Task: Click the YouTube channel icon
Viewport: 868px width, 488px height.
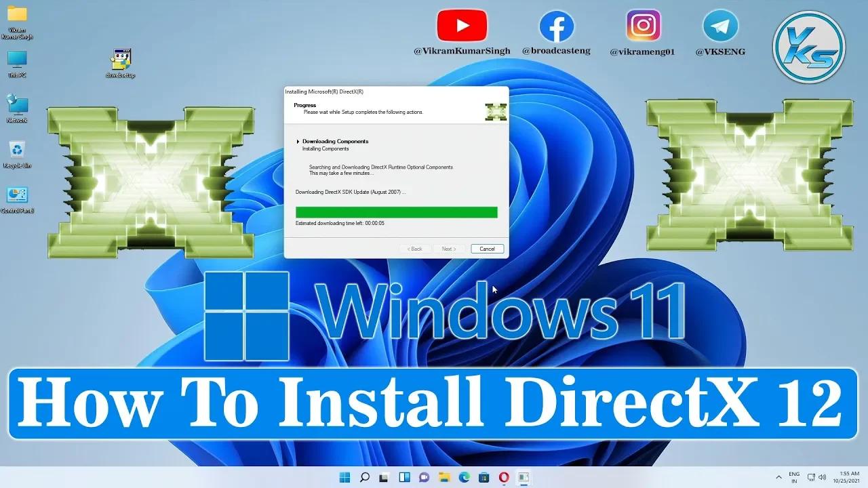Action: (463, 26)
